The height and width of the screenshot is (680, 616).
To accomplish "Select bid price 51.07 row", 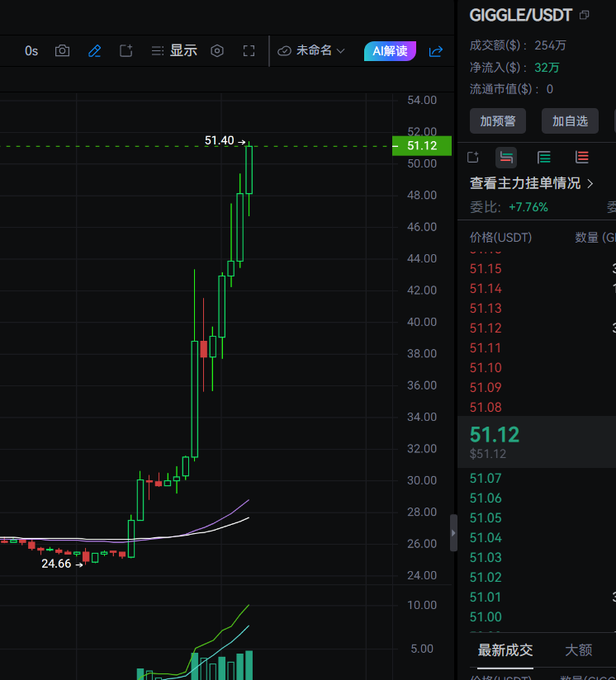I will [537, 478].
